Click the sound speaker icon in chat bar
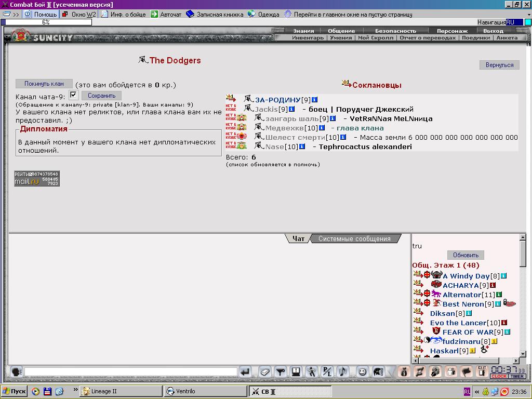The width and height of the screenshot is (532, 399). click(x=343, y=372)
